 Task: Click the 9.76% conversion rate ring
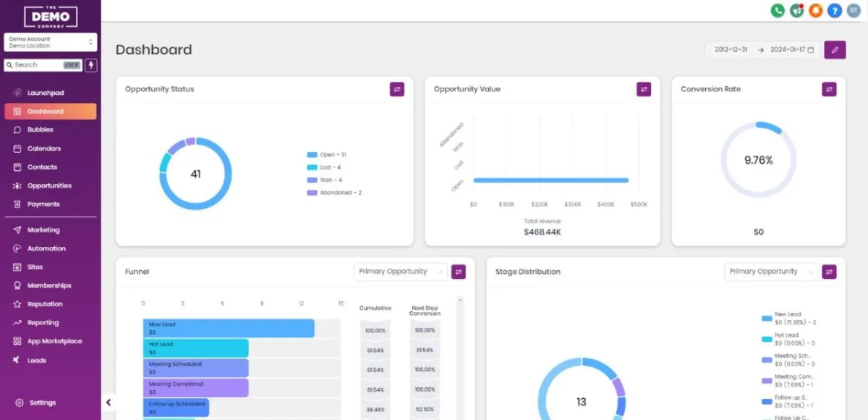click(x=759, y=159)
